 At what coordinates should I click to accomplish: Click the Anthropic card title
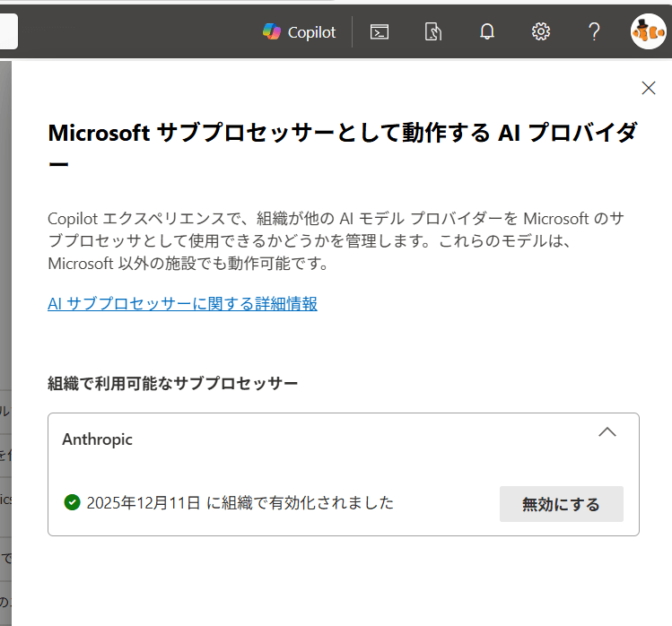click(97, 439)
